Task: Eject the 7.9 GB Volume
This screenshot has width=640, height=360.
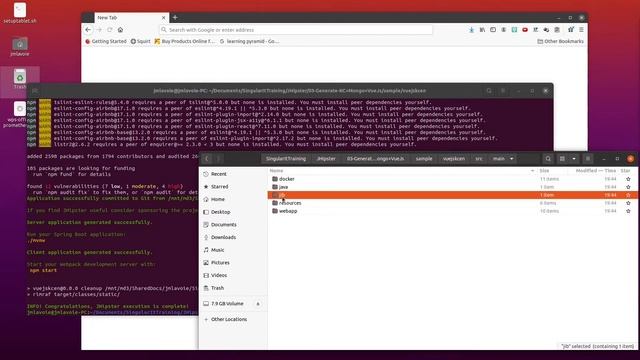Action: 258,304
